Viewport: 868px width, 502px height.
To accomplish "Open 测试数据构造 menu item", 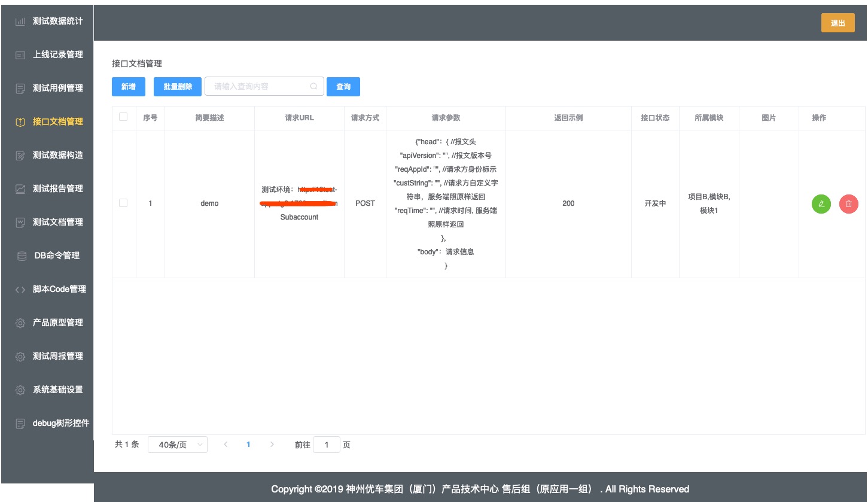I will 47,155.
